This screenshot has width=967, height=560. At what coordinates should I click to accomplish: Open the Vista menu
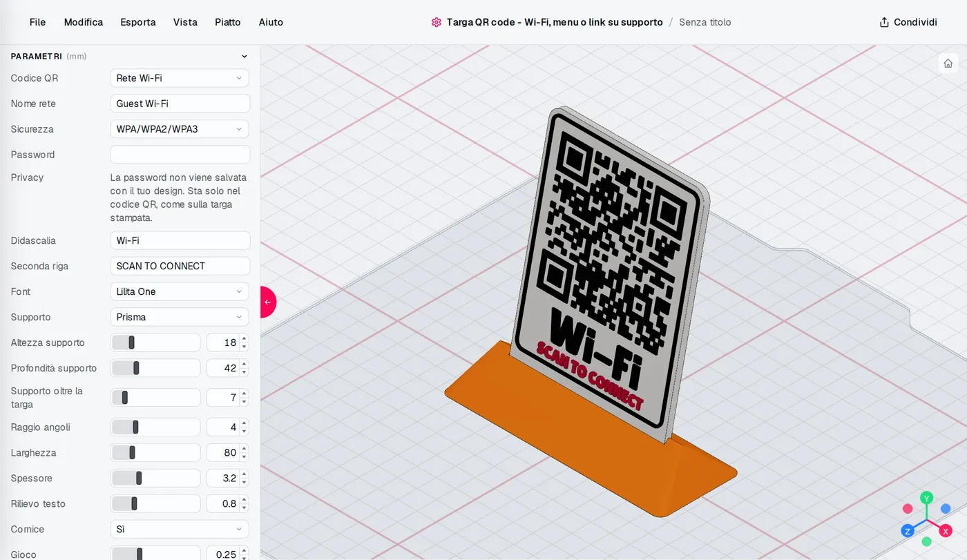click(185, 22)
